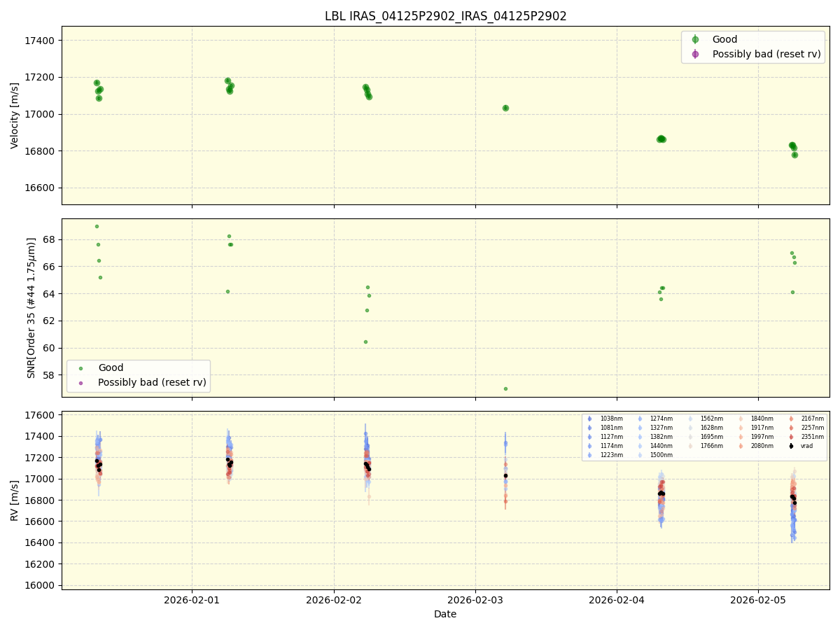Click the 16600 tick on velocity axis
This screenshot has width=840, height=630.
(x=41, y=188)
